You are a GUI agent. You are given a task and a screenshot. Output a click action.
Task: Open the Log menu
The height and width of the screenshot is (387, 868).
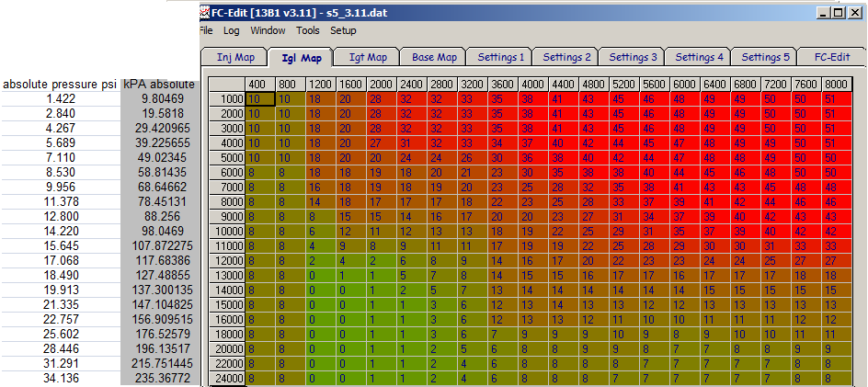(x=232, y=30)
